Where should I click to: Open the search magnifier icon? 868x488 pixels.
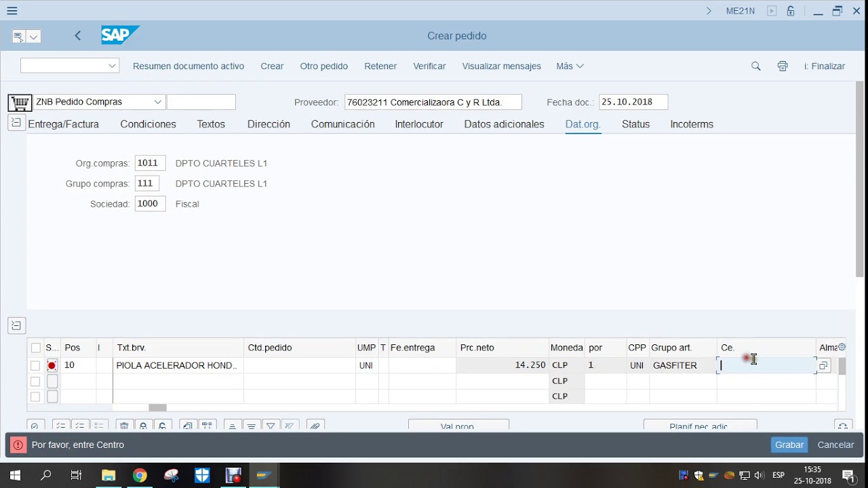tap(756, 66)
